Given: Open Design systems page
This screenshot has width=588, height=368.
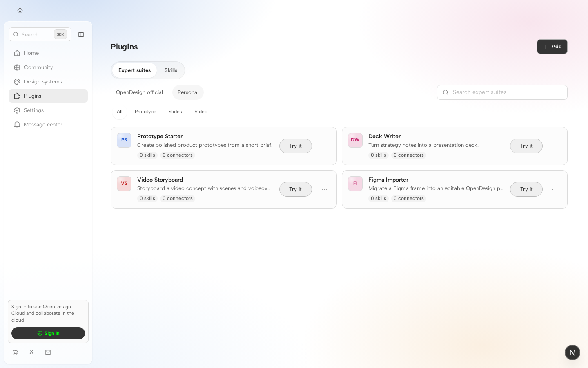Looking at the screenshot, I should pos(48,82).
